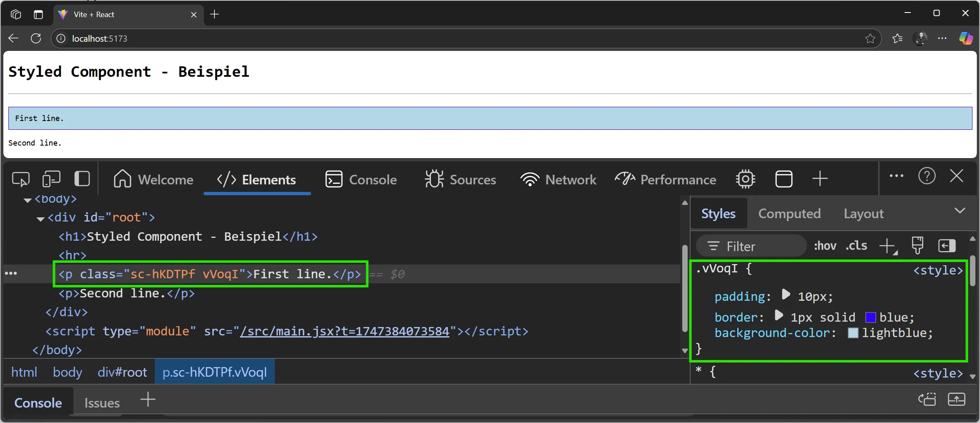Select div#root in the breadcrumb
This screenshot has height=423, width=980.
pyautogui.click(x=122, y=372)
